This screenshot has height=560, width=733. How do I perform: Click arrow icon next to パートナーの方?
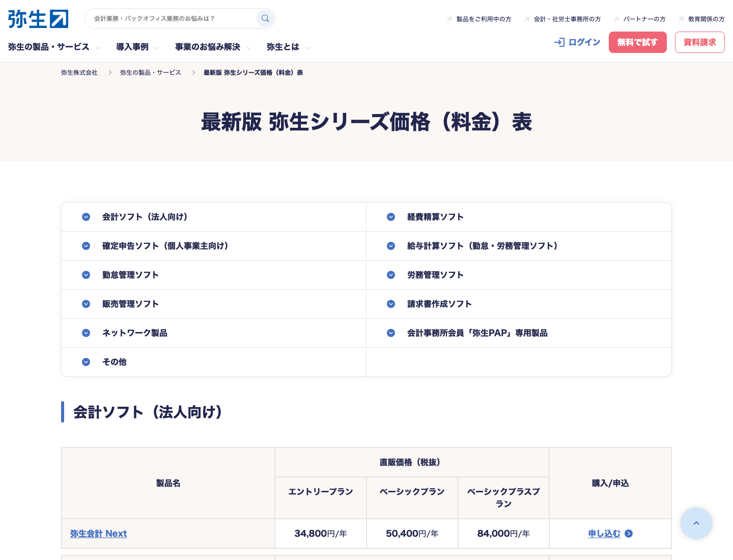pyautogui.click(x=616, y=19)
